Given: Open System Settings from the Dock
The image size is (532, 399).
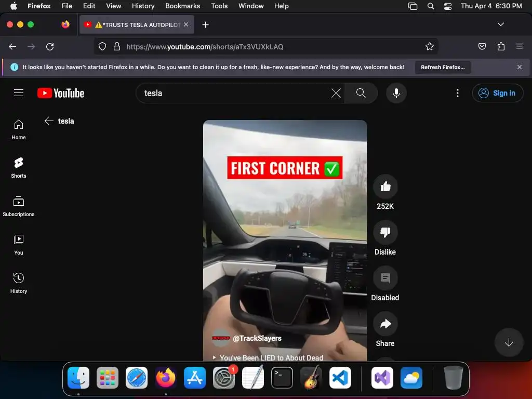Looking at the screenshot, I should pos(224,378).
